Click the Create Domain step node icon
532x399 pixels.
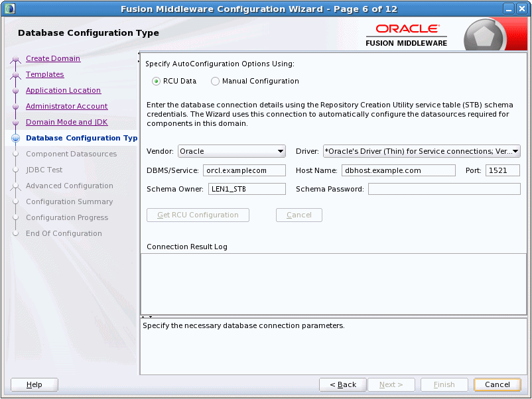(15, 60)
